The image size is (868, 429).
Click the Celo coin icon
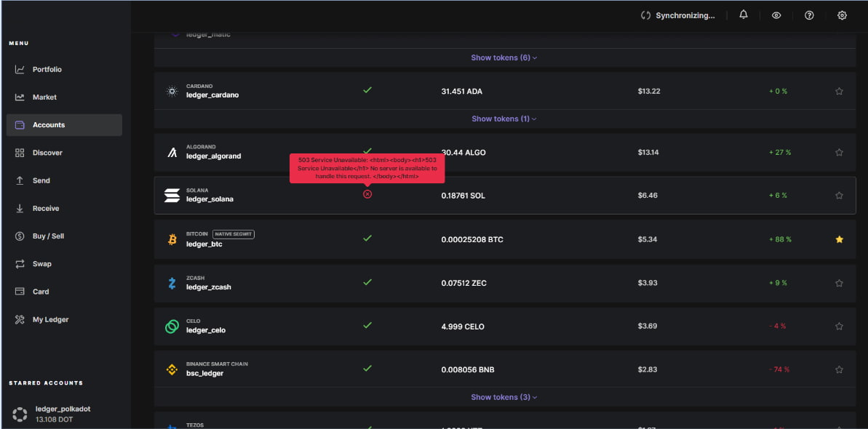[172, 326]
